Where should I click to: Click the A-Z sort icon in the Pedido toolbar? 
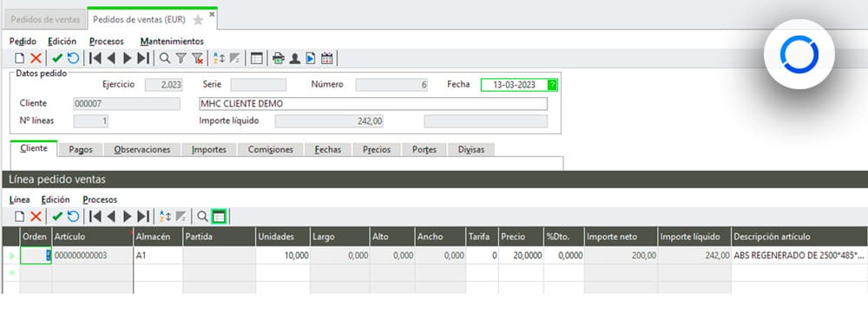[x=220, y=58]
